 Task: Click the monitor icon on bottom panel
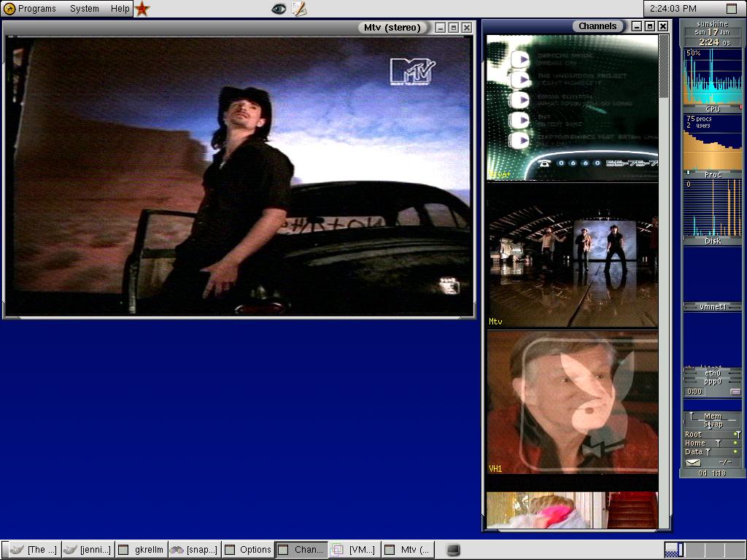point(453,550)
